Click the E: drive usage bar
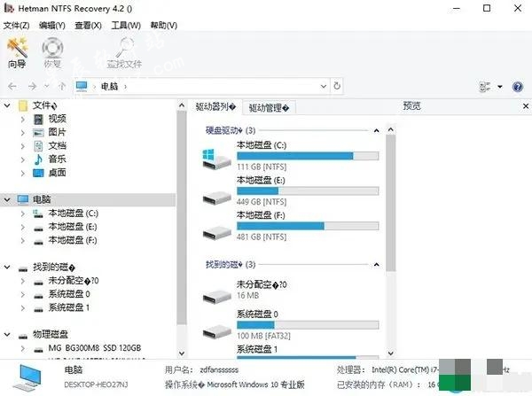The height and width of the screenshot is (396, 532). coord(308,190)
